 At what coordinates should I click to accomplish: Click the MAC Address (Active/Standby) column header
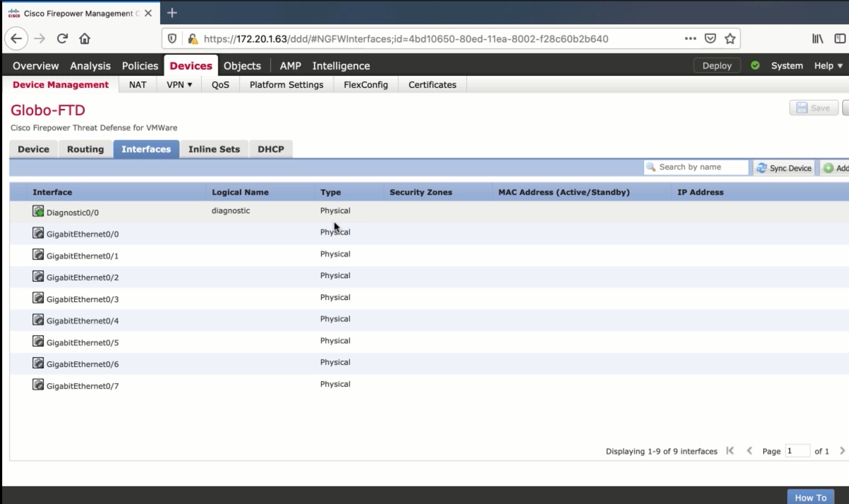[x=582, y=192]
